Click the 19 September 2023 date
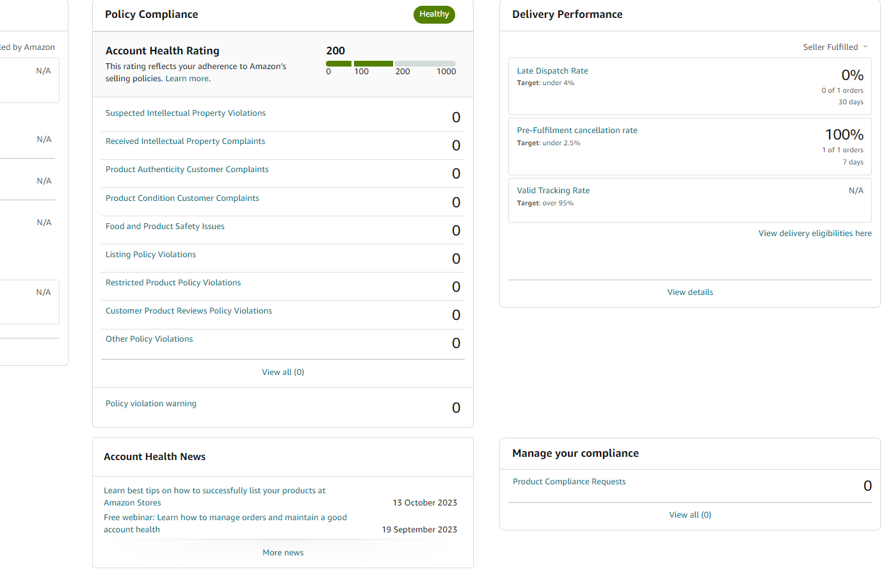This screenshot has height=588, width=886. tap(420, 530)
